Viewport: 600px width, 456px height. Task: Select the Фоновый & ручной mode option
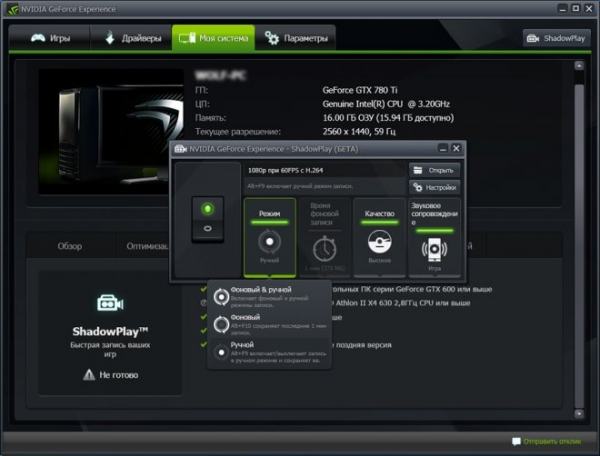click(221, 296)
